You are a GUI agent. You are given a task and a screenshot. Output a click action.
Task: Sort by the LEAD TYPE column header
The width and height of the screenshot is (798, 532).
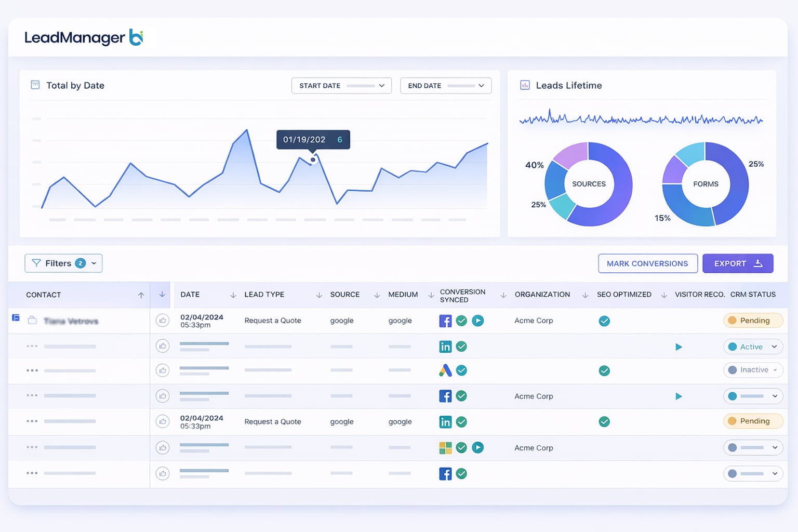[x=264, y=295]
